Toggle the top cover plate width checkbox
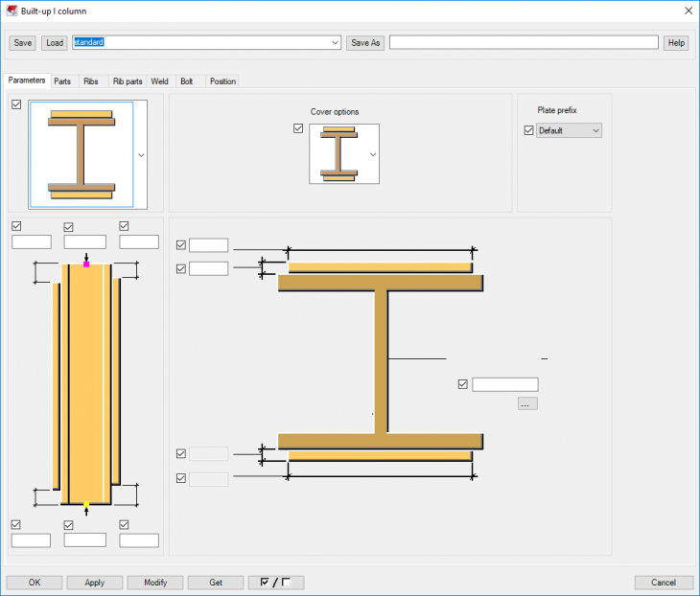Viewport: 700px width, 596px height. (181, 245)
